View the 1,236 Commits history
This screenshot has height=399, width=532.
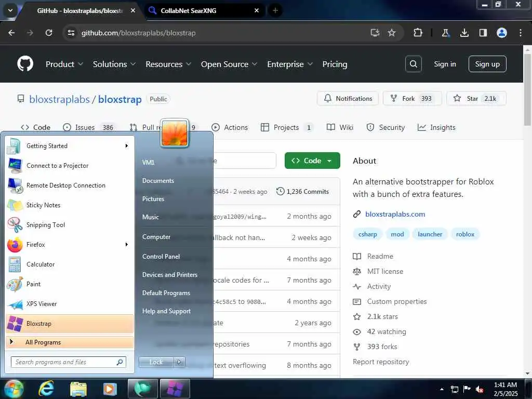pyautogui.click(x=303, y=191)
